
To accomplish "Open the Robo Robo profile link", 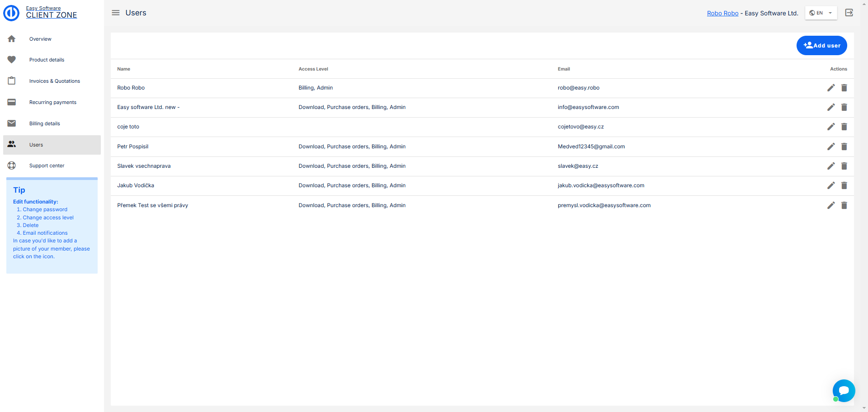I will [722, 13].
